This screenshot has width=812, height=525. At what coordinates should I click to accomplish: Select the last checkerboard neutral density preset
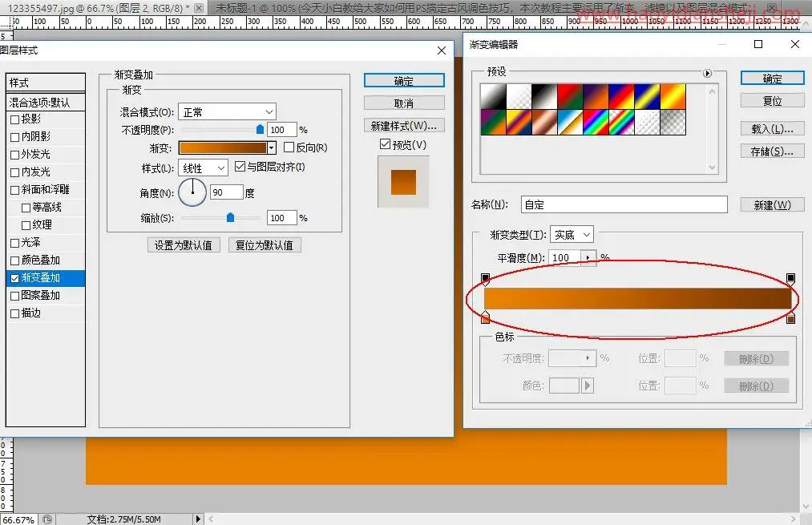coord(673,122)
